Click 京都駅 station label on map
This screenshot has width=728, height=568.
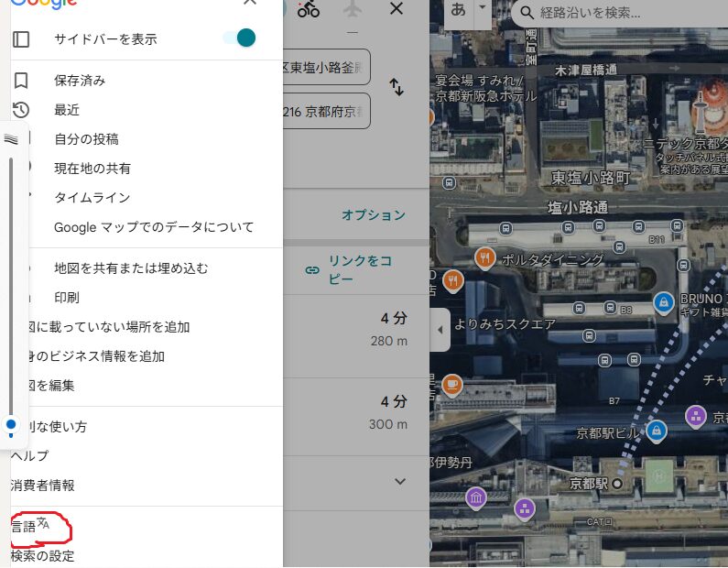(589, 484)
